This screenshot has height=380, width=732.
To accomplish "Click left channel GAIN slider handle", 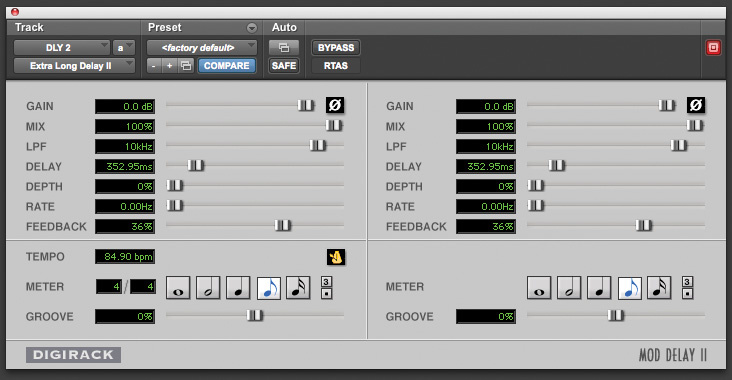I will [x=306, y=106].
